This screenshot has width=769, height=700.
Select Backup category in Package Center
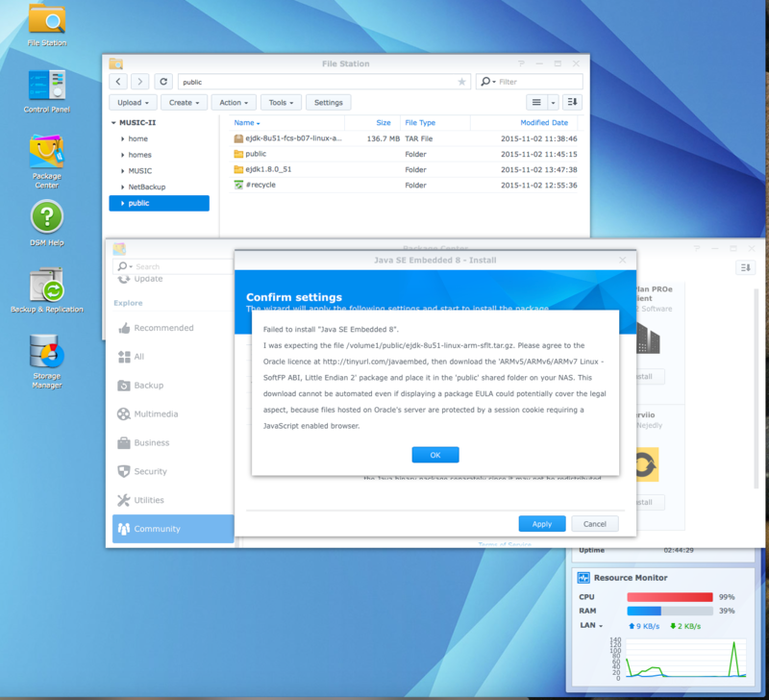coord(173,385)
